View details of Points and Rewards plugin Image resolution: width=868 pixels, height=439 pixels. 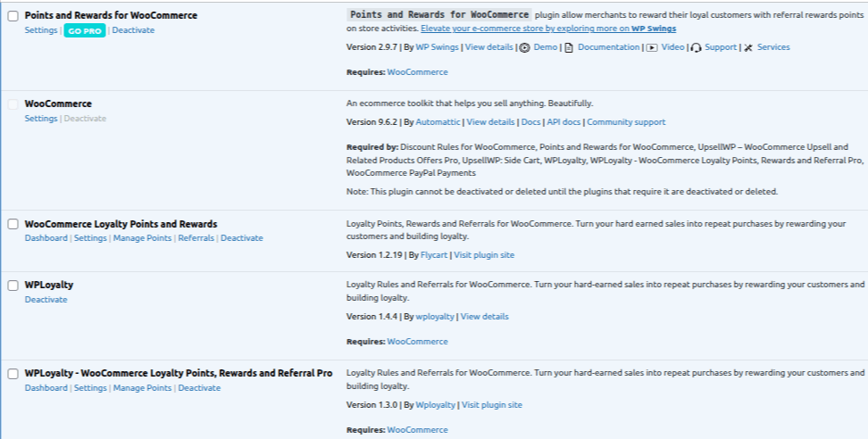(x=489, y=47)
